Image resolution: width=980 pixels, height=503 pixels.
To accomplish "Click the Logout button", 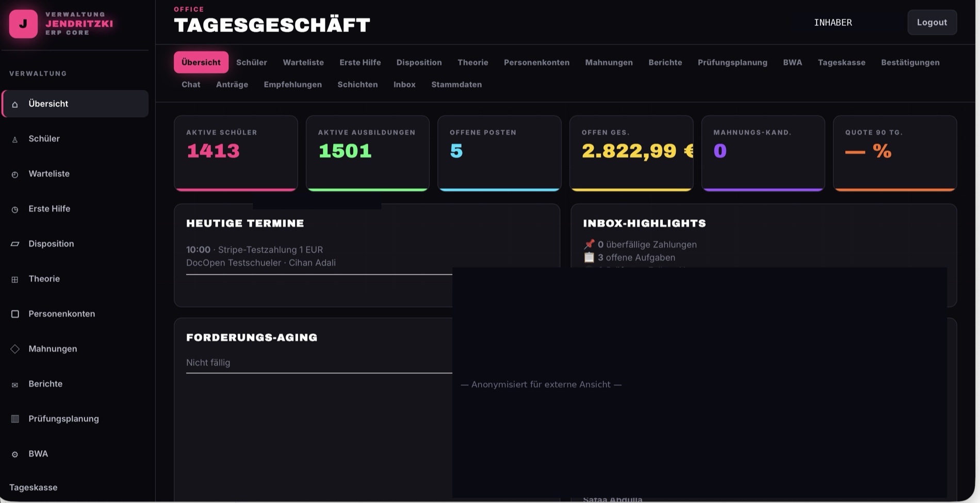I will (932, 22).
